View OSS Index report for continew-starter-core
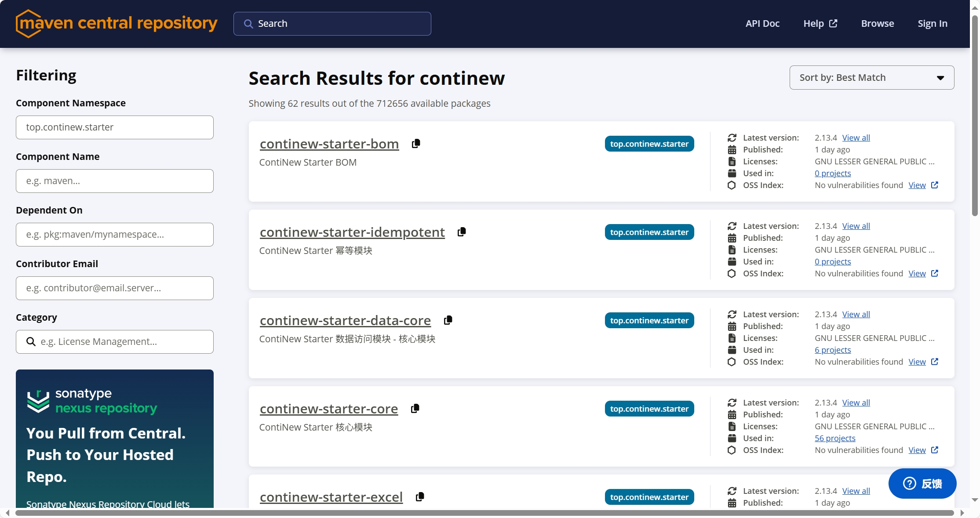Image resolution: width=980 pixels, height=518 pixels. coord(917,450)
